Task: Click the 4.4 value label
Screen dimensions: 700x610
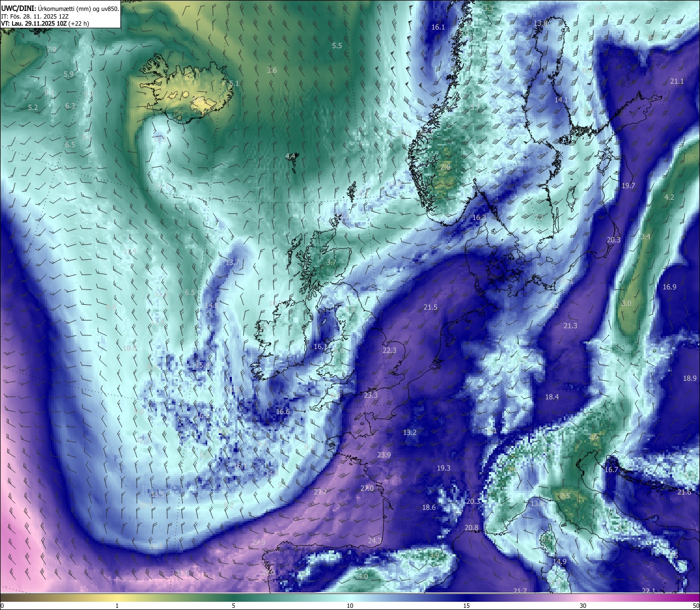Action: coord(290,156)
